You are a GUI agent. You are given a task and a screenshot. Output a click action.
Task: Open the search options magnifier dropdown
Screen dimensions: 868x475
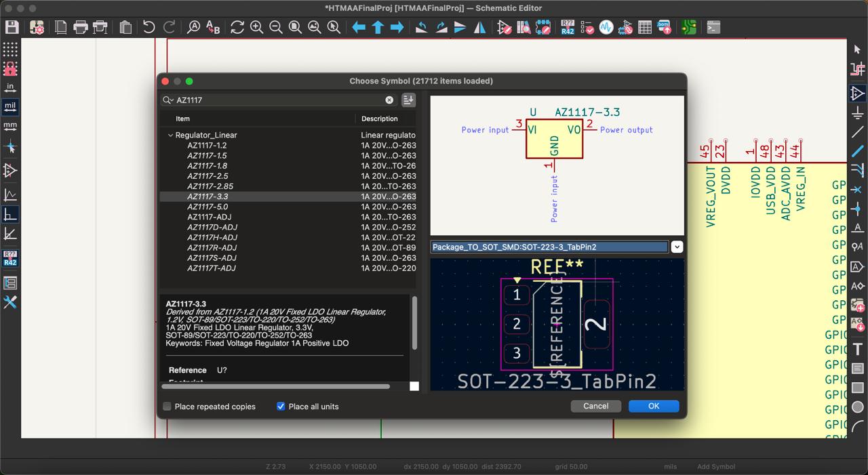pos(167,100)
